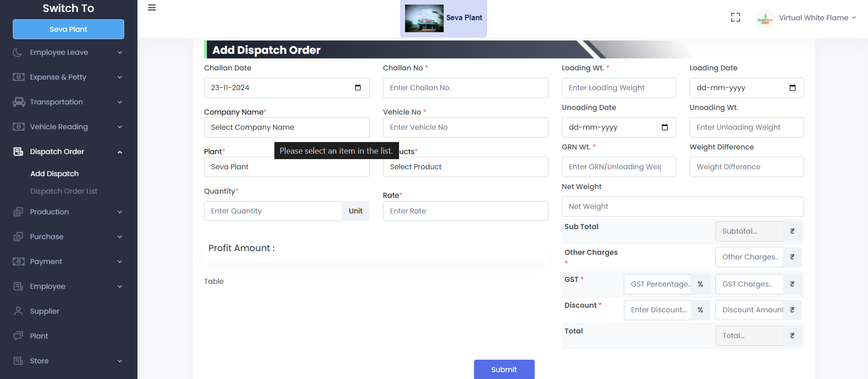This screenshot has height=379, width=868.
Task: Click the Plant icon in sidebar
Action: [18, 336]
